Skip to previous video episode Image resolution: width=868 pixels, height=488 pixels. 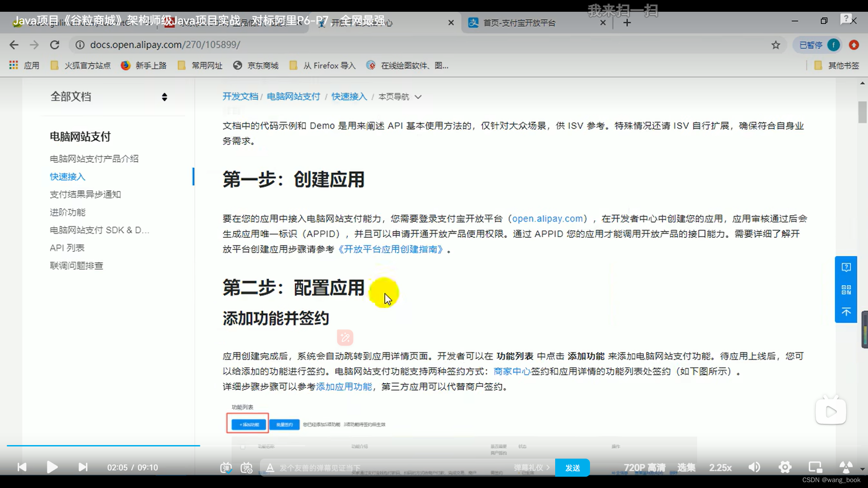pos(22,467)
